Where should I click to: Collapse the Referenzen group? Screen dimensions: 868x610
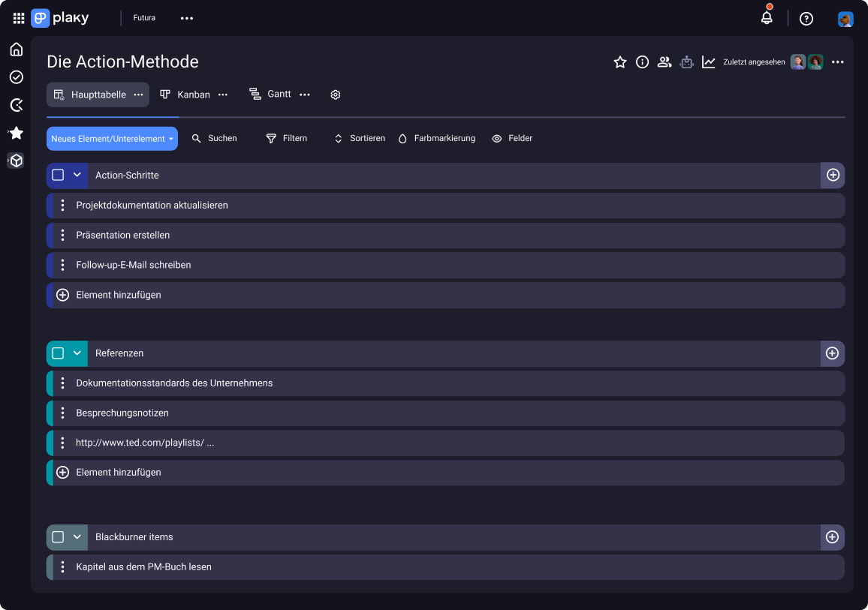pos(77,353)
